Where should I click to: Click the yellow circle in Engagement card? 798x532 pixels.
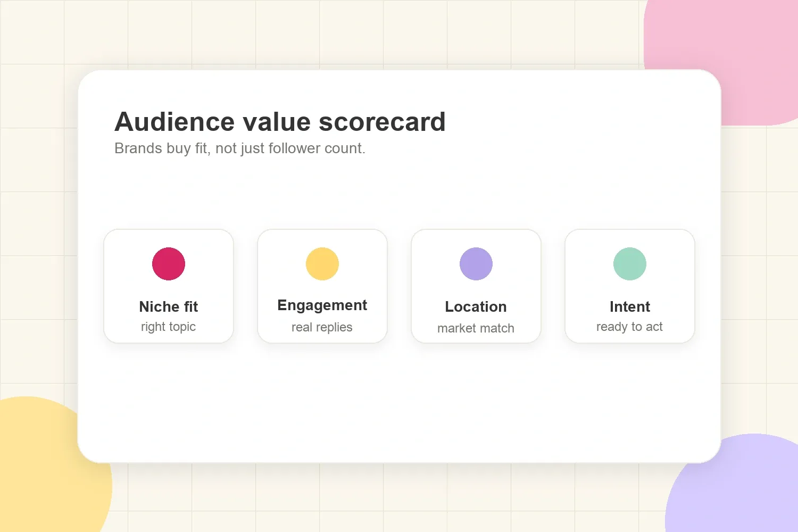[322, 264]
